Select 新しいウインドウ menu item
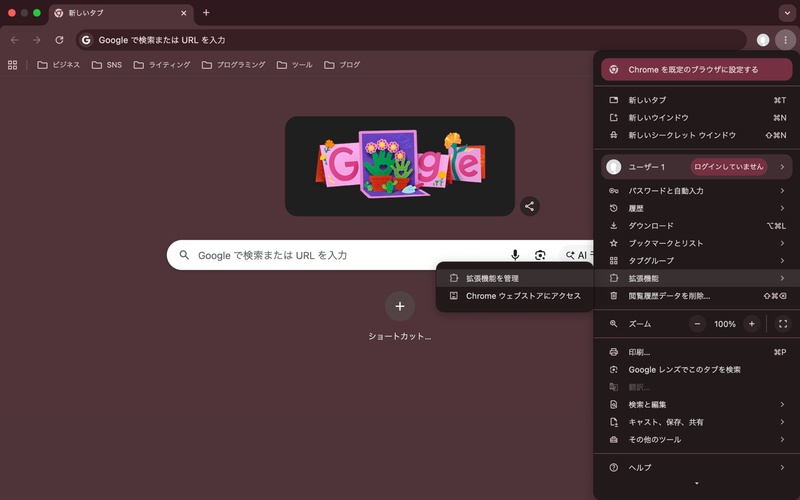The image size is (800, 500). point(696,118)
